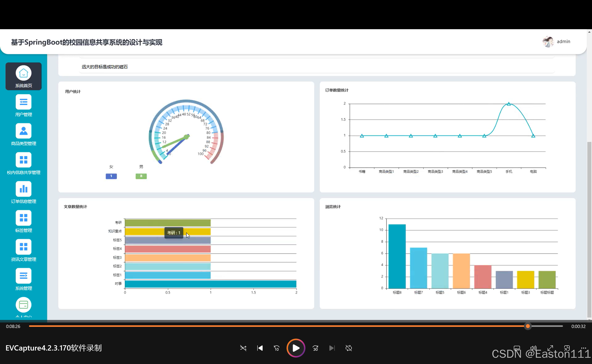Screen dimensions: 592x364
Task: Open 订单信息管理 chart icon
Action: 23,189
